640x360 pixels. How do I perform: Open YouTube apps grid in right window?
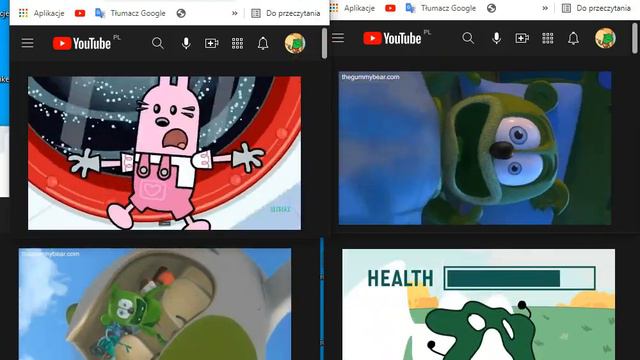[548, 38]
